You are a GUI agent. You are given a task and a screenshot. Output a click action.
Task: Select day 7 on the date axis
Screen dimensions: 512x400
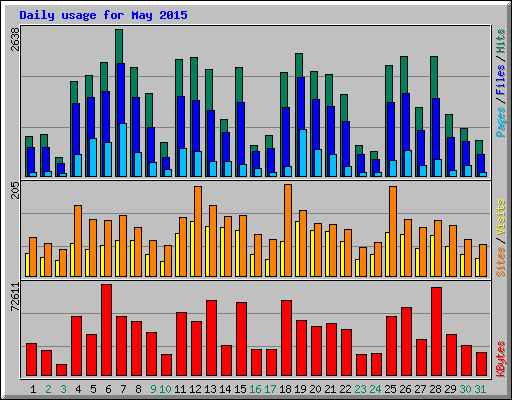123,389
